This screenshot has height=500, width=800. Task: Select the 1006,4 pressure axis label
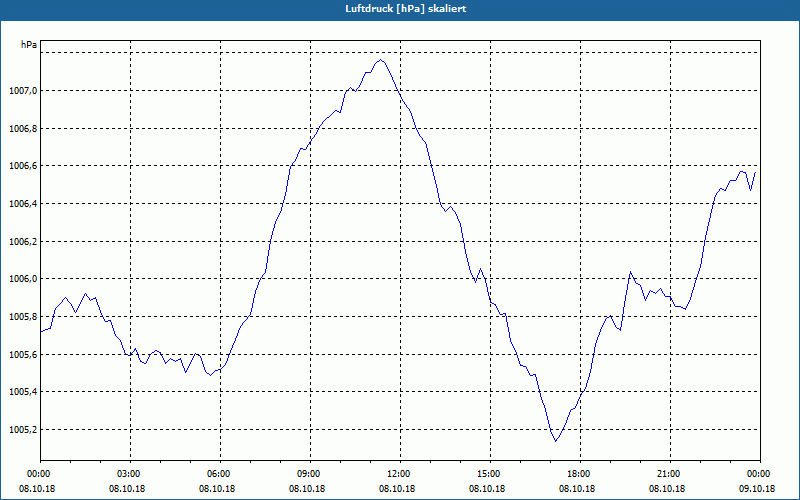click(x=23, y=204)
